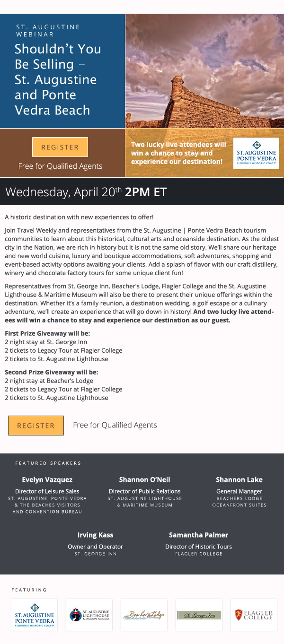Click the St. Augustine Lighthouse & Maritime Museum logo

tap(89, 615)
